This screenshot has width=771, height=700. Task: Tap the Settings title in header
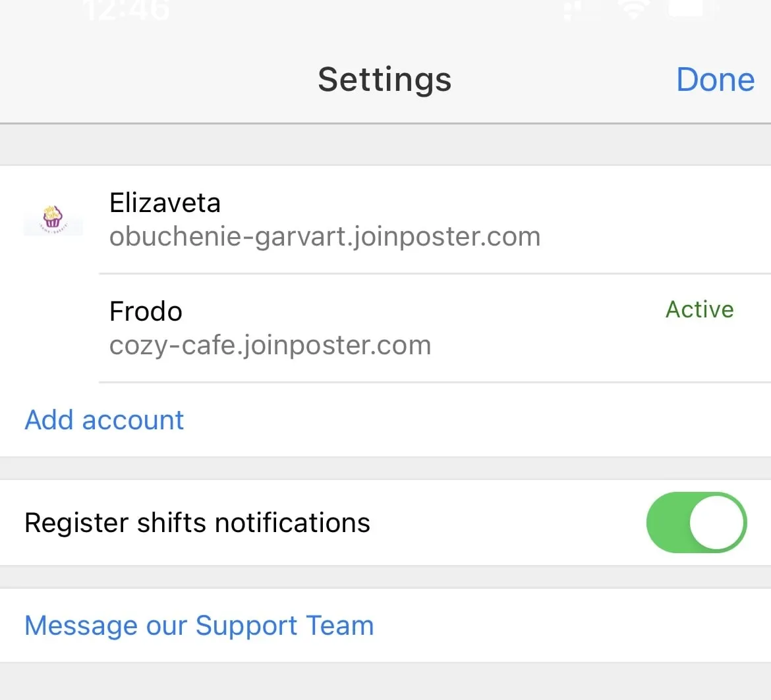(x=384, y=80)
